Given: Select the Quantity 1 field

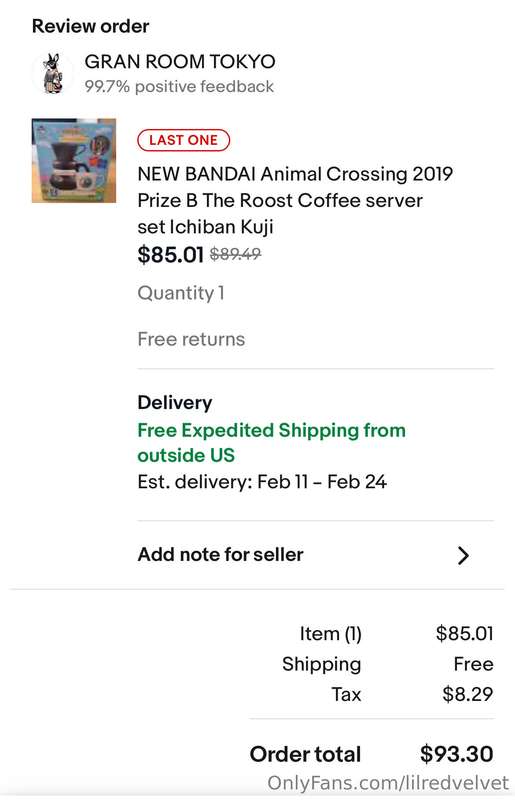Looking at the screenshot, I should point(181,293).
